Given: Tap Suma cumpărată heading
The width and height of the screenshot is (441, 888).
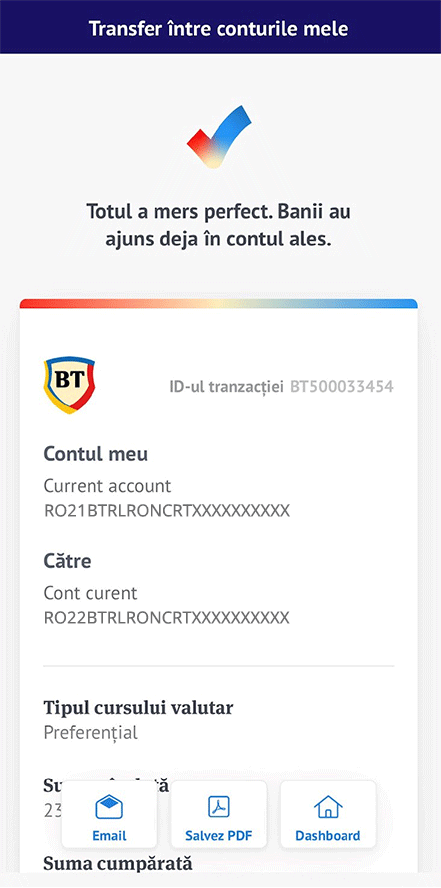Looking at the screenshot, I should pyautogui.click(x=118, y=864).
